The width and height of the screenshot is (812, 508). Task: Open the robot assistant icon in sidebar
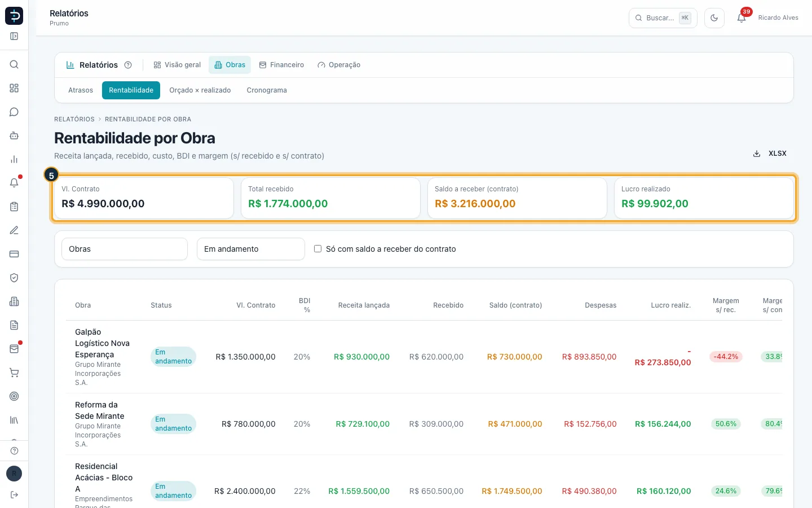coord(14,135)
